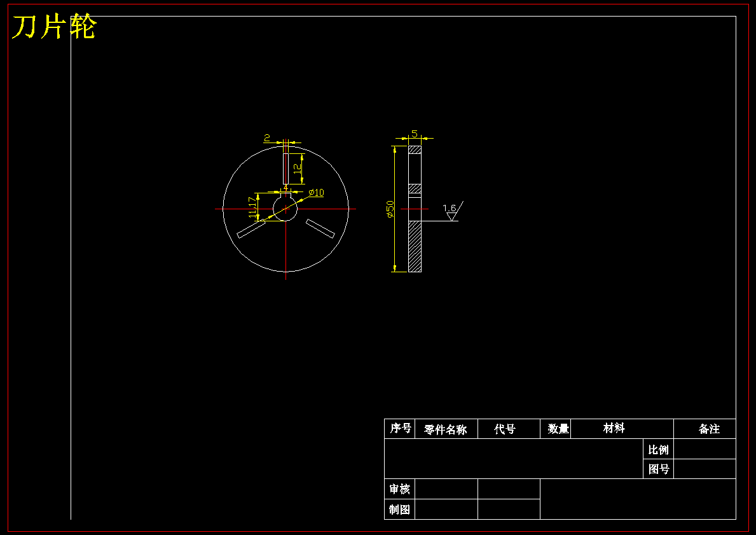Select the 11,17 vertical dimension text
The height and width of the screenshot is (535, 756).
[252, 207]
